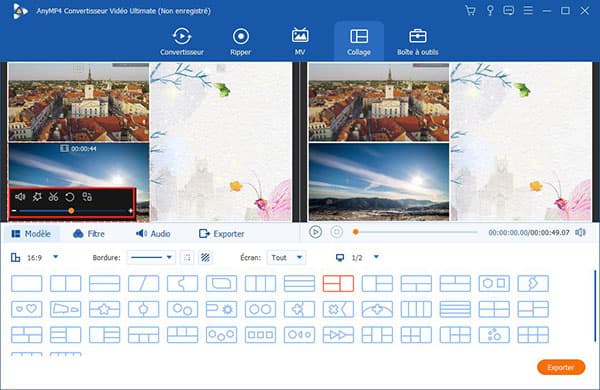Open clip effects with the star wand icon
Screen dimensions: 600x390
click(x=37, y=197)
